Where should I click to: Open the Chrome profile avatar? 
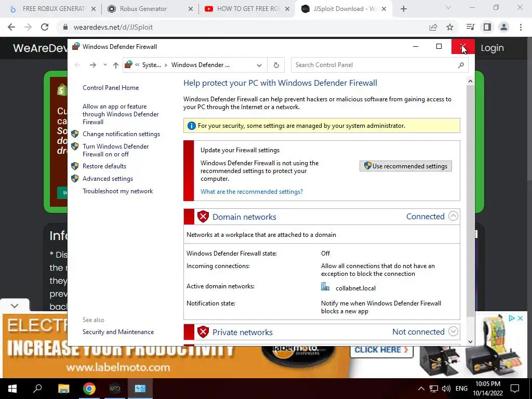click(x=504, y=27)
